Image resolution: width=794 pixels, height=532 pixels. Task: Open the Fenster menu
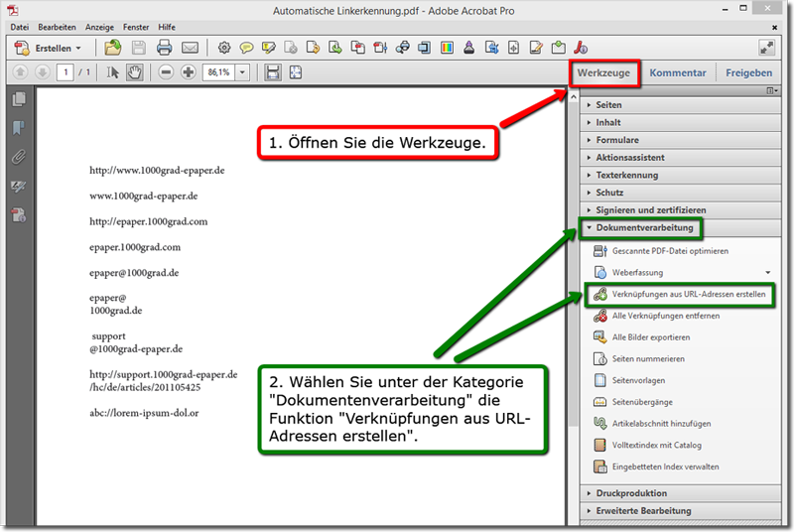tap(136, 28)
